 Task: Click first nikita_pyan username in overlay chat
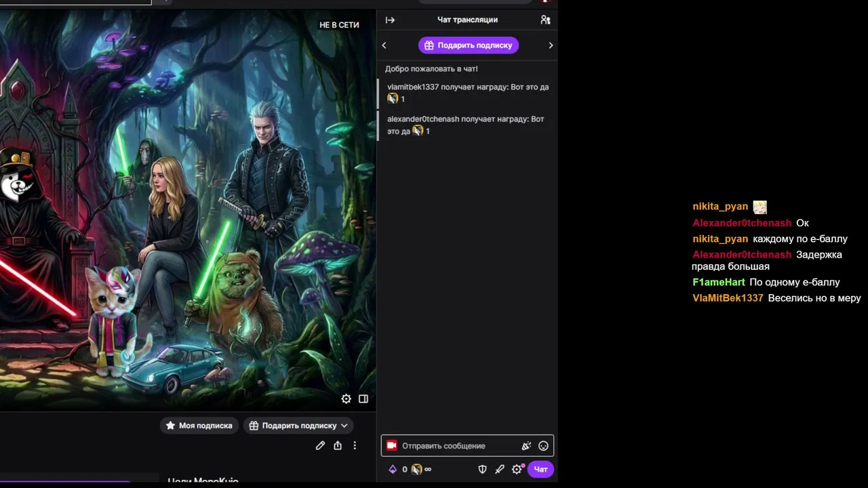(720, 207)
